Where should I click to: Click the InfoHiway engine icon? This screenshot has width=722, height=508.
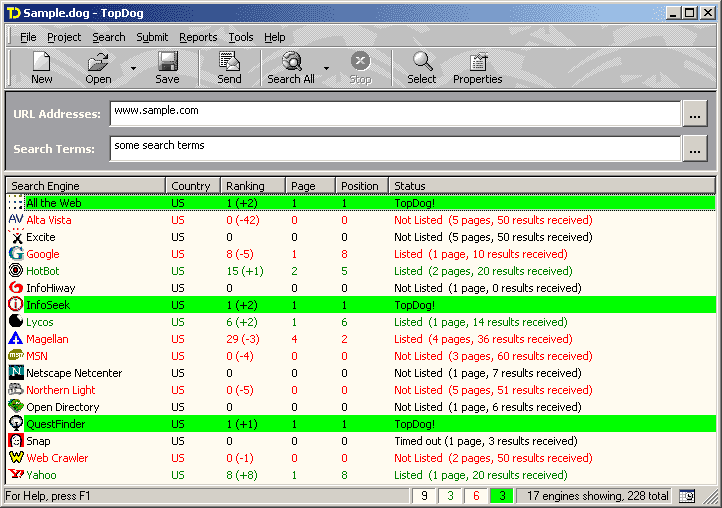point(16,287)
